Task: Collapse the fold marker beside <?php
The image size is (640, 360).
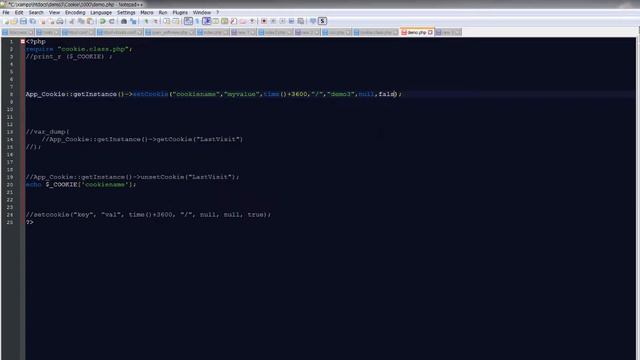Action: coord(22,42)
